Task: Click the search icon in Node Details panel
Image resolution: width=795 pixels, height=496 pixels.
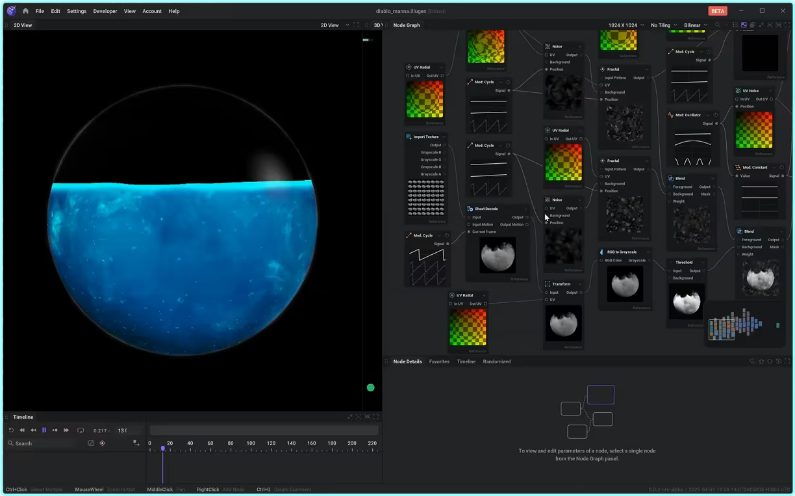Action: tap(752, 362)
